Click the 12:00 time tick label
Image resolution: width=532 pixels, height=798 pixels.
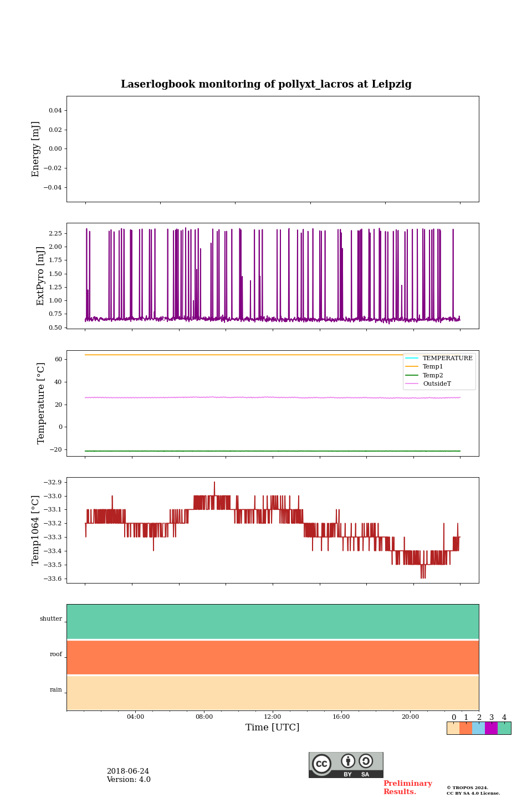tap(273, 717)
